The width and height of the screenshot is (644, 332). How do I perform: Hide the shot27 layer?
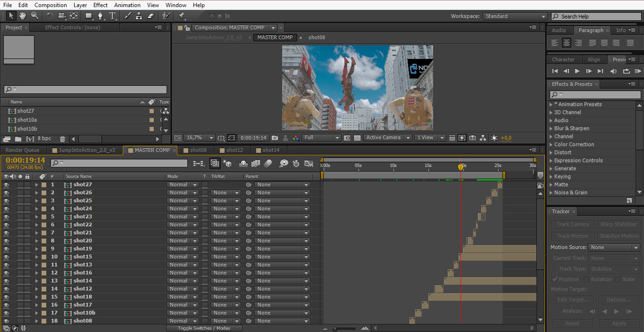pos(7,185)
